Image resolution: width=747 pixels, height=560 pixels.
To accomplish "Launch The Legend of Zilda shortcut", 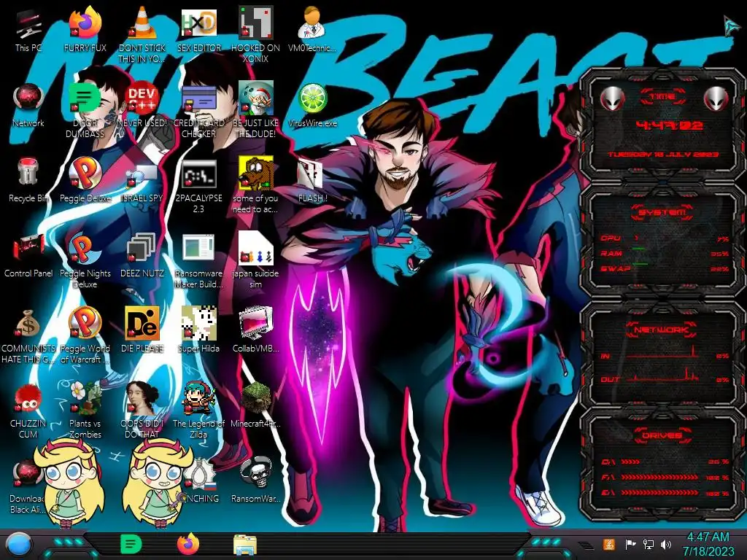I will [198, 411].
